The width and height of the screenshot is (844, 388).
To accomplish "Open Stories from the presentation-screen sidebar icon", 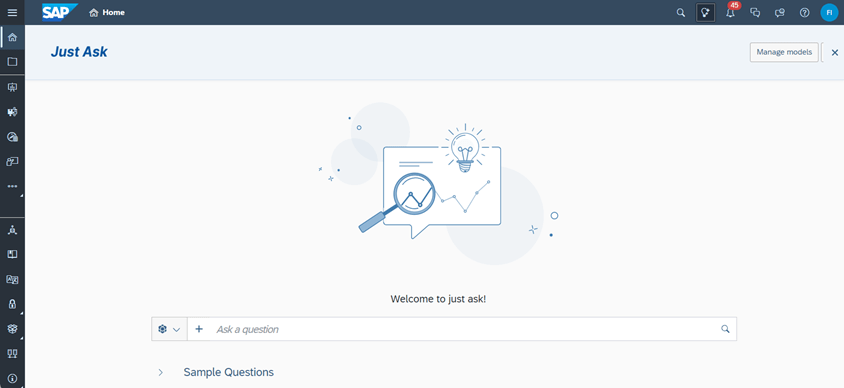I will click(12, 87).
